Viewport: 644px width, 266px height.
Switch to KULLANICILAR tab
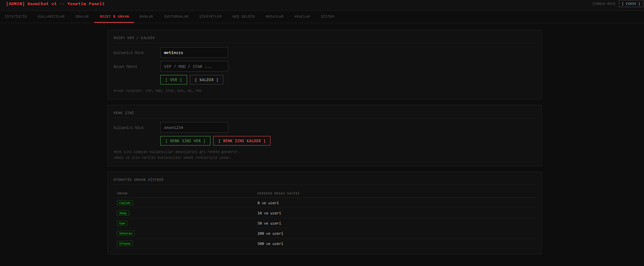pos(51,17)
